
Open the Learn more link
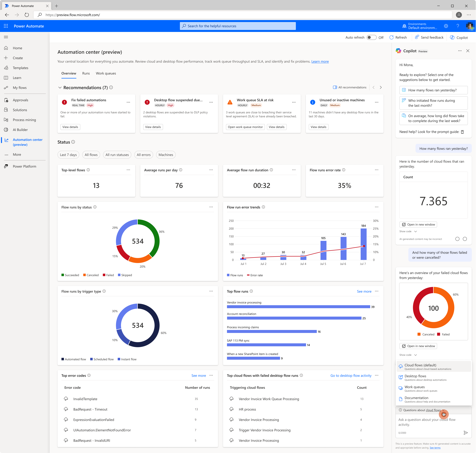click(x=320, y=62)
